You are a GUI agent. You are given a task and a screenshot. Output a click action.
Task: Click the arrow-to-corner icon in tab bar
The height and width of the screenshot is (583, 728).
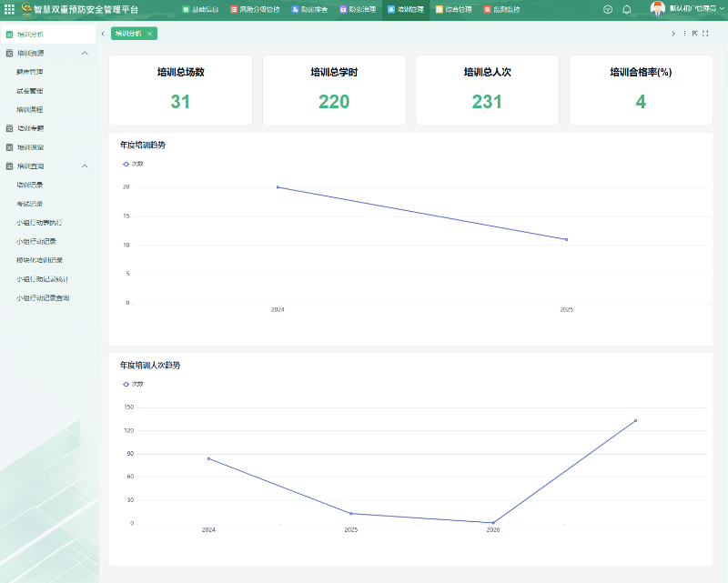tap(694, 34)
